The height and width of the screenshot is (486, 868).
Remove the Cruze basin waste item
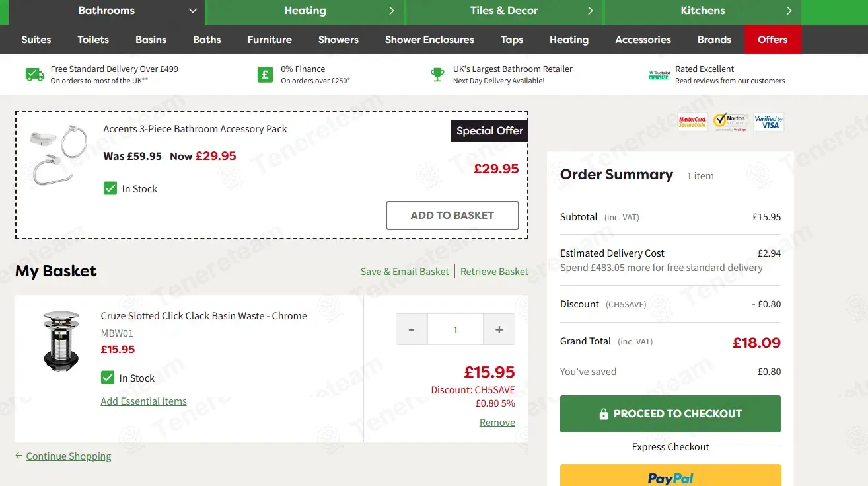click(x=497, y=423)
